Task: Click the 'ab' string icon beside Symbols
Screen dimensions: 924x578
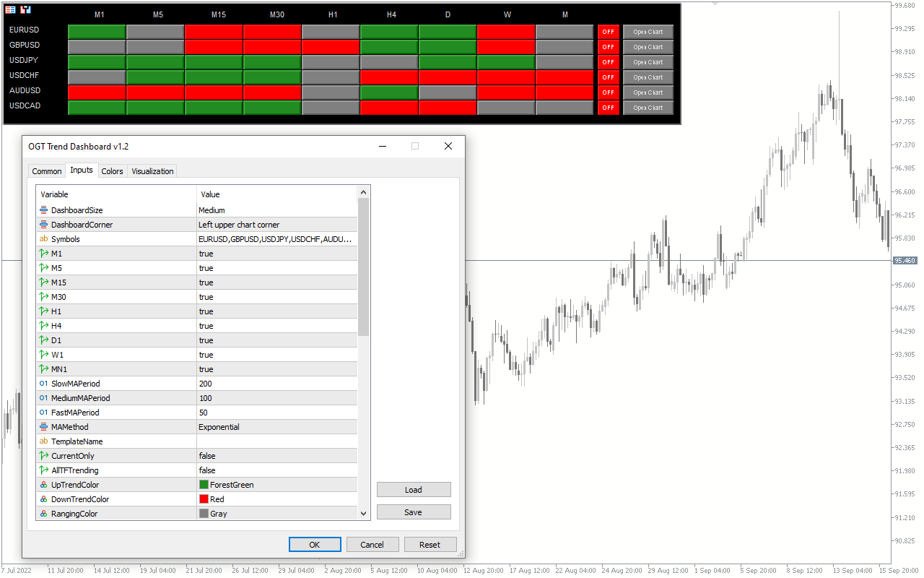Action: pyautogui.click(x=43, y=239)
